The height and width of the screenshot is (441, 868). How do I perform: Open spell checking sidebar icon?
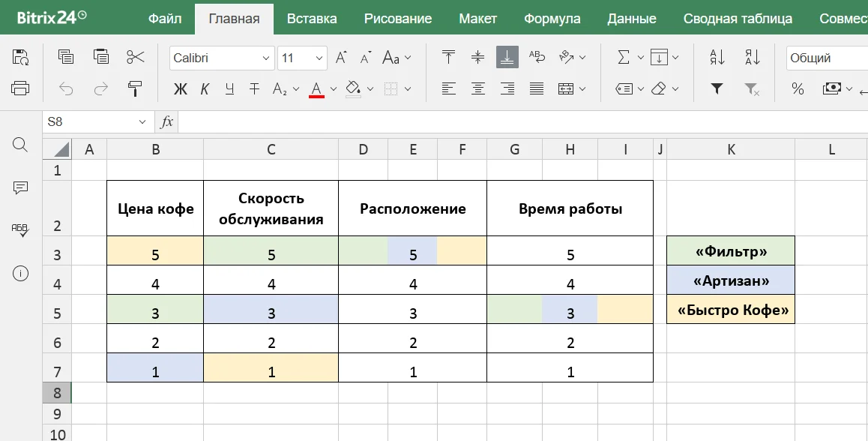pos(20,230)
